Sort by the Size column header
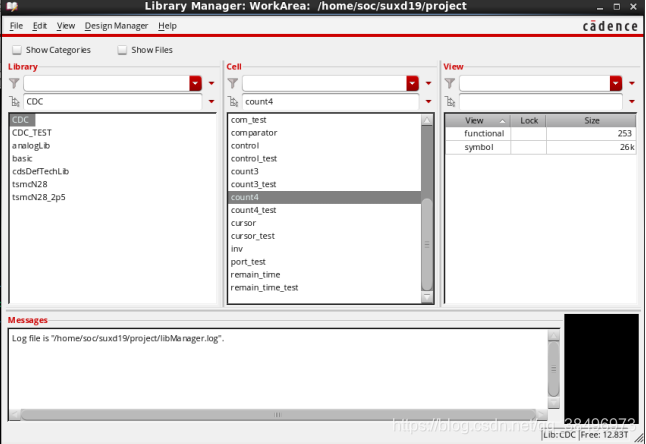 click(591, 120)
